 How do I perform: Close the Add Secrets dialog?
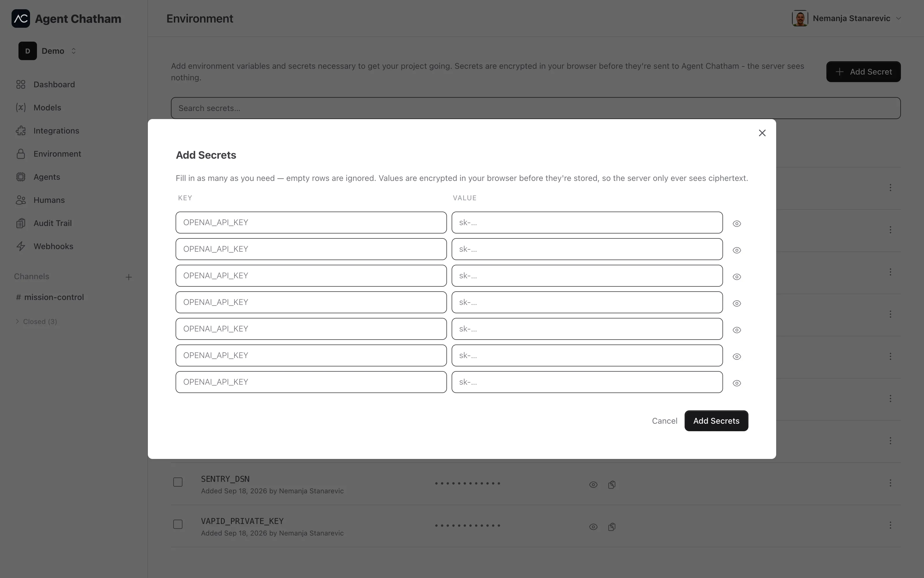pos(762,133)
